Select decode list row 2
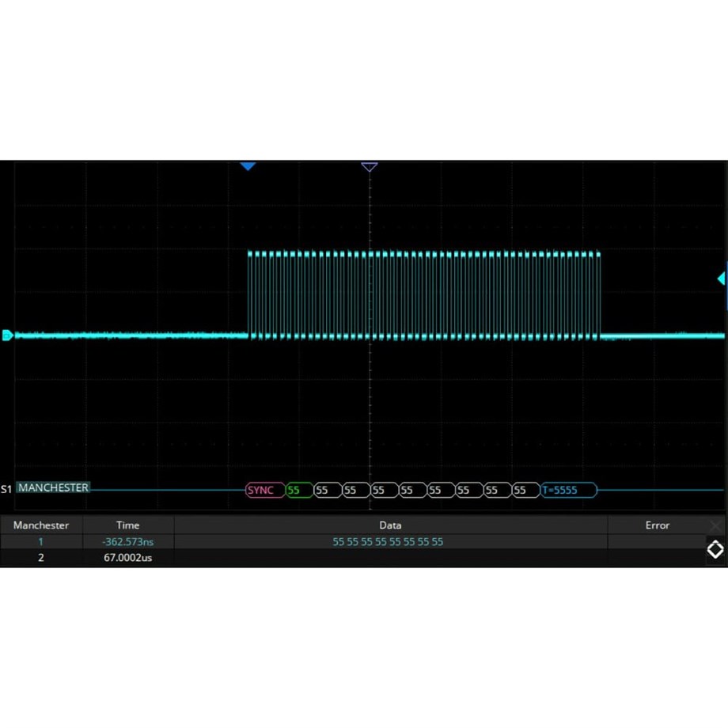Image resolution: width=728 pixels, height=728 pixels. 41,558
